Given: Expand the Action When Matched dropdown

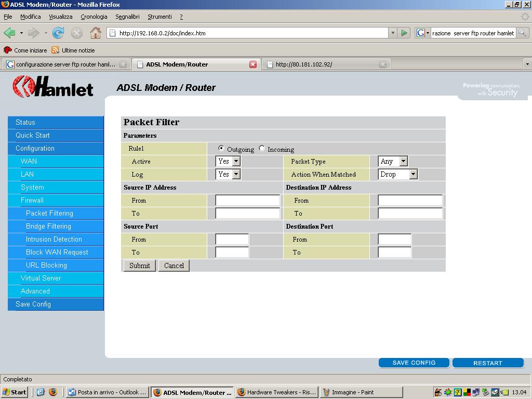Looking at the screenshot, I should pos(398,175).
